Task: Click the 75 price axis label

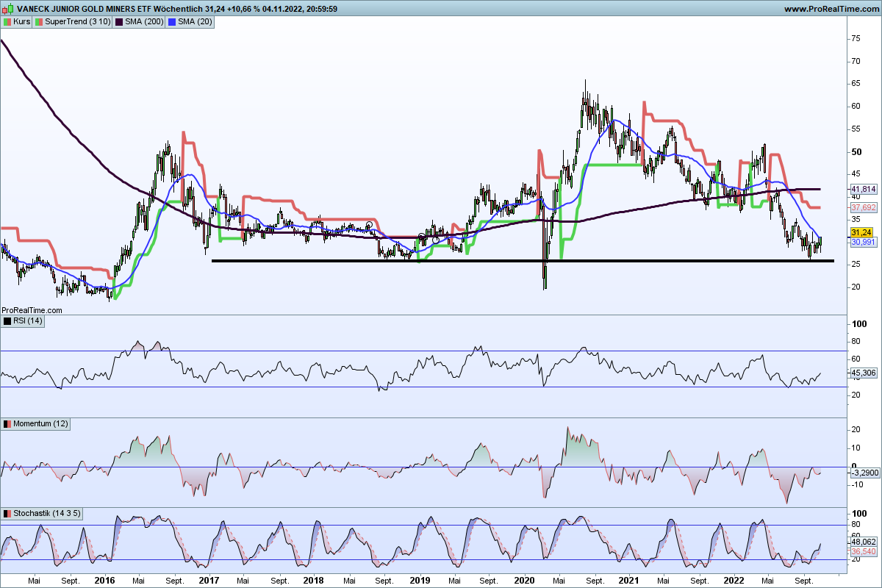Action: click(856, 38)
